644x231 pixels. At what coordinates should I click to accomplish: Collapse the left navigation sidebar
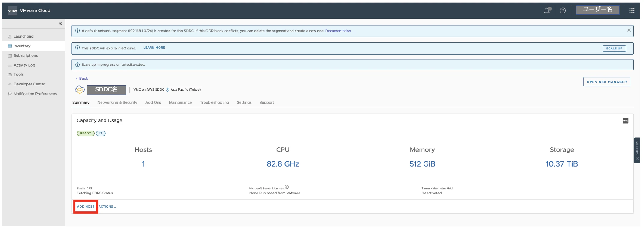[60, 23]
